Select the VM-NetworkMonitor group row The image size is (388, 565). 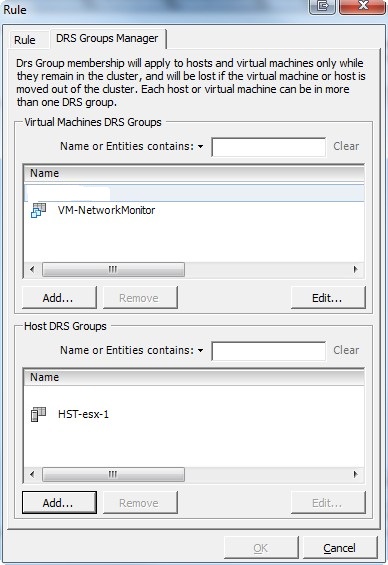194,210
